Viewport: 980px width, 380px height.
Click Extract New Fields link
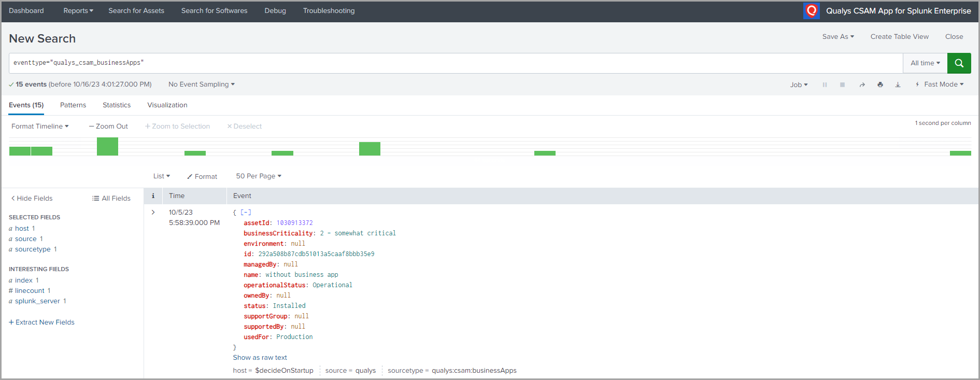pyautogui.click(x=41, y=322)
